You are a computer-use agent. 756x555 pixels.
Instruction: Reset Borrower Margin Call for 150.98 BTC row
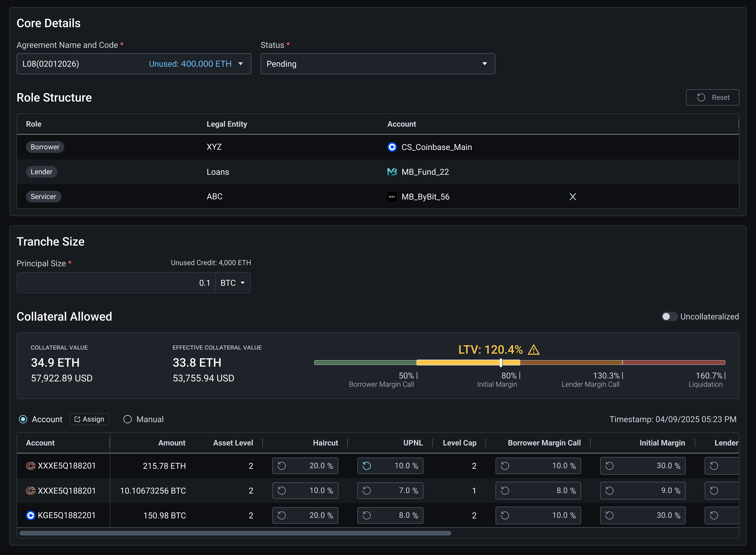click(x=505, y=515)
